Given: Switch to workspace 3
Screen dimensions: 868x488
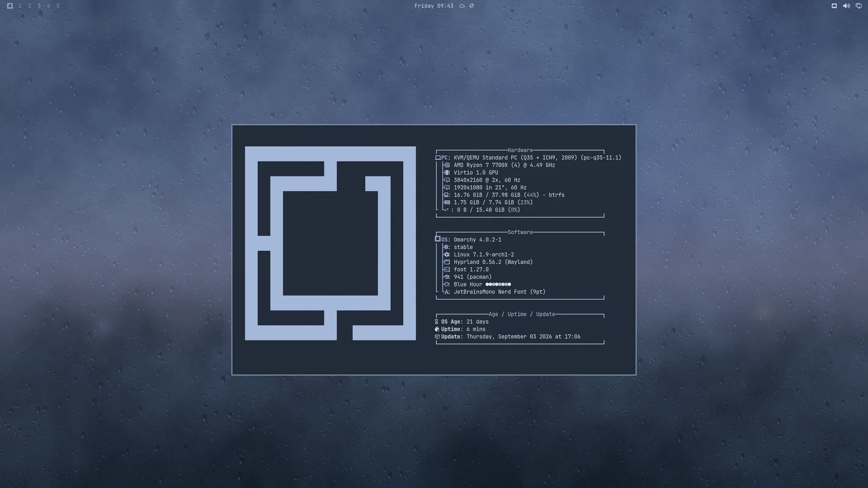Looking at the screenshot, I should click(x=39, y=6).
